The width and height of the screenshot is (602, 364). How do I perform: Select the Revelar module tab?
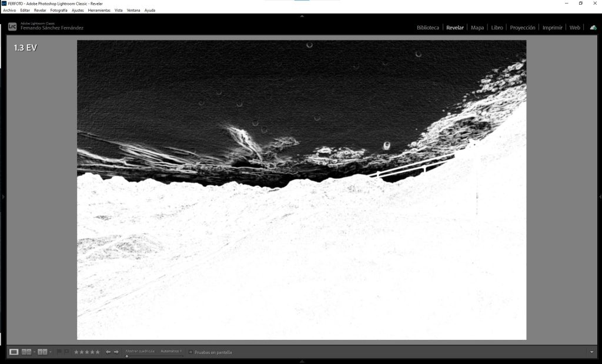[455, 28]
